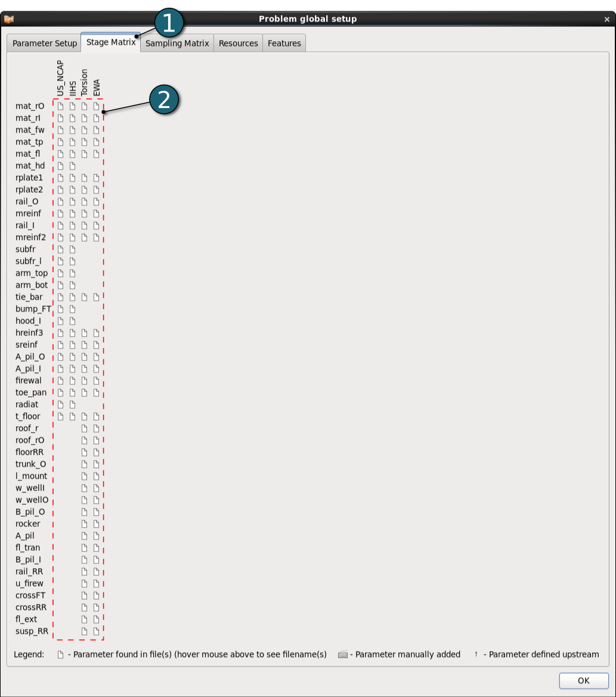Click floorRR file icon under Torsion
The width and height of the screenshot is (616, 697).
tap(85, 452)
